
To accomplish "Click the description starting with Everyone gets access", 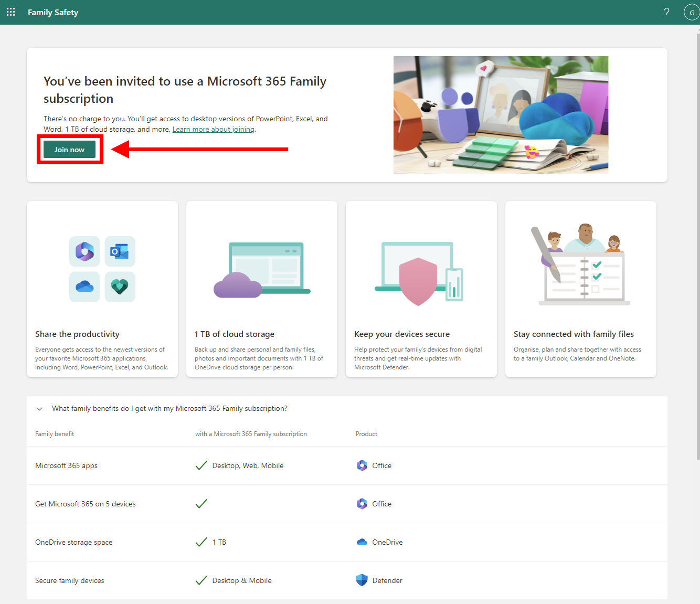I will tap(102, 358).
